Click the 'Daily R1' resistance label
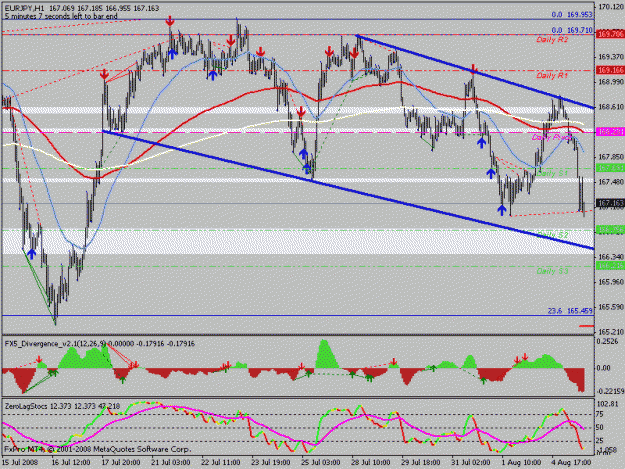 [552, 76]
